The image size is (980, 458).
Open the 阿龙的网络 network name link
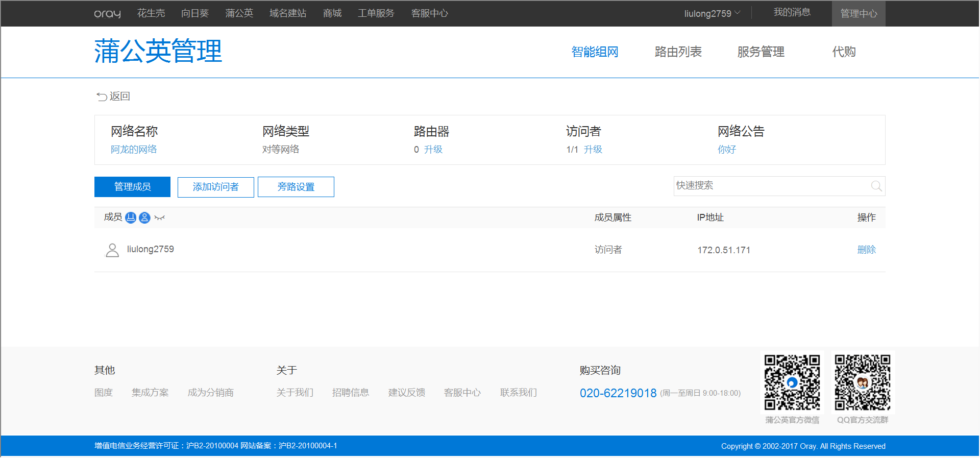tap(134, 150)
